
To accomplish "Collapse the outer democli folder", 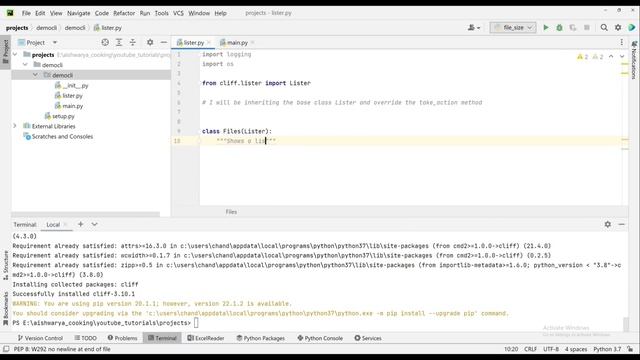I will click(25, 64).
